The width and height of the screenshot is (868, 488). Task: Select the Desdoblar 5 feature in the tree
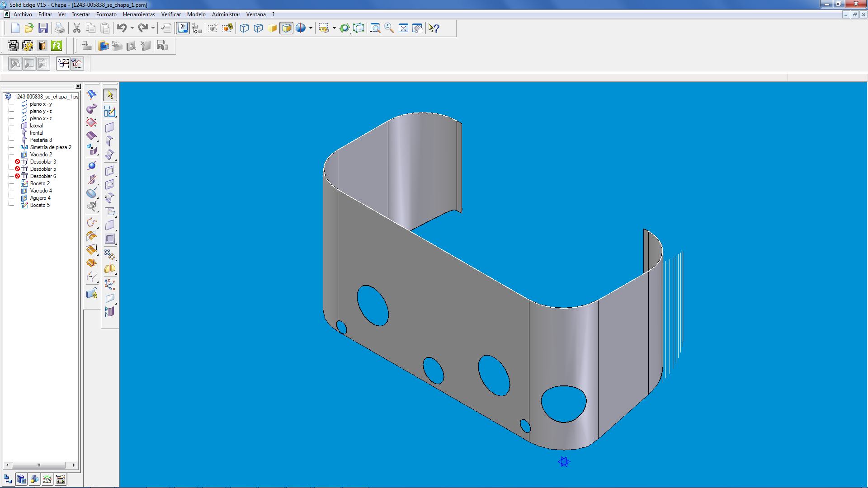[x=43, y=169]
